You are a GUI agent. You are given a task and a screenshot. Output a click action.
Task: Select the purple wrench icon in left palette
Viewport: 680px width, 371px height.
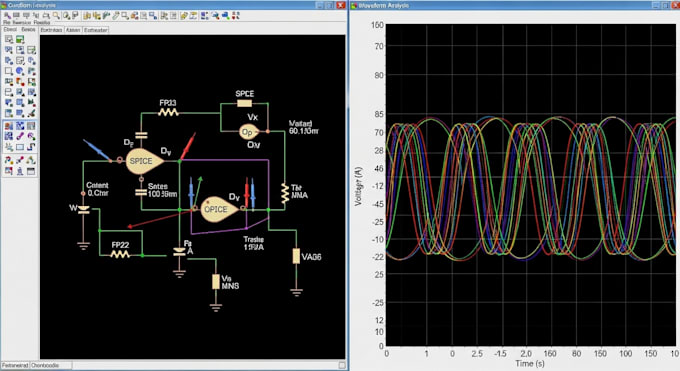[20, 136]
